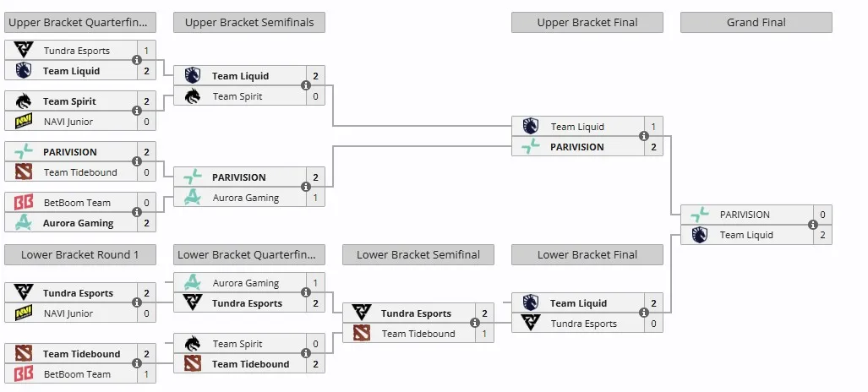This screenshot has height=392, width=868.
Task: Click the BetBoom Team logo in Lower Round 1
Action: (x=24, y=373)
